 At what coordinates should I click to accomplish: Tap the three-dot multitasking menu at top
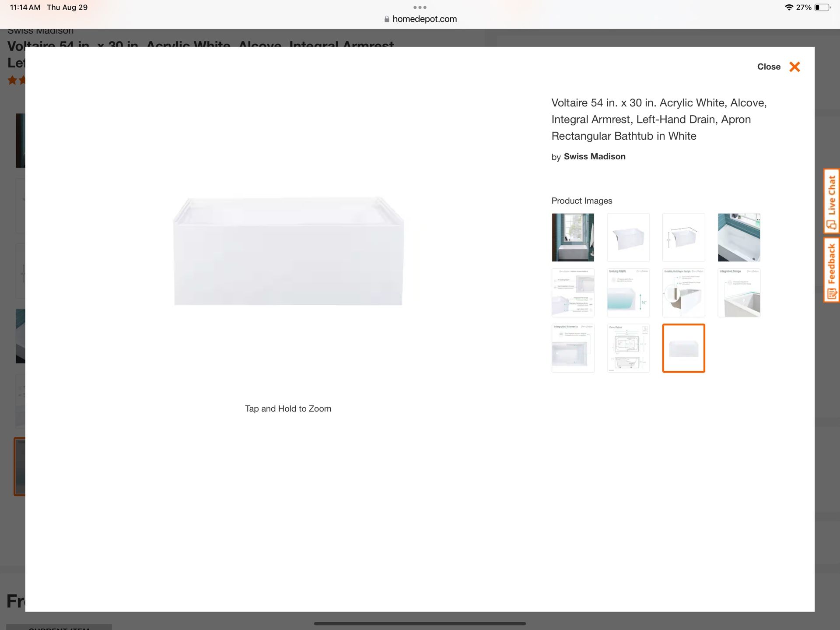tap(420, 7)
